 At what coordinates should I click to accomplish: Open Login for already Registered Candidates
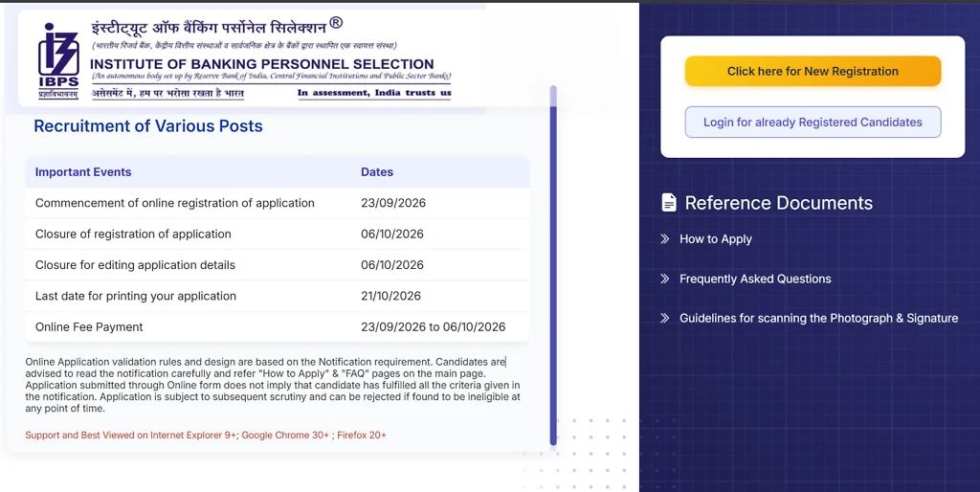tap(813, 122)
